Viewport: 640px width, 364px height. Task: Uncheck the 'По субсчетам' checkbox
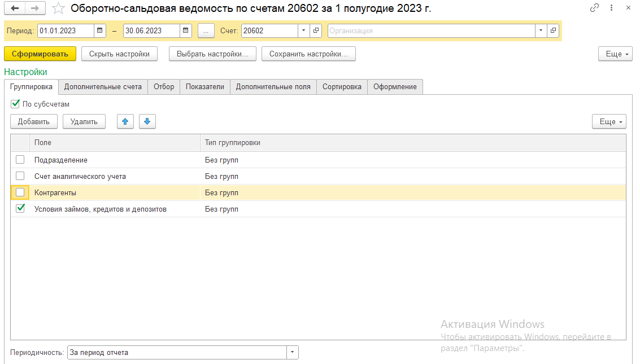[x=15, y=104]
